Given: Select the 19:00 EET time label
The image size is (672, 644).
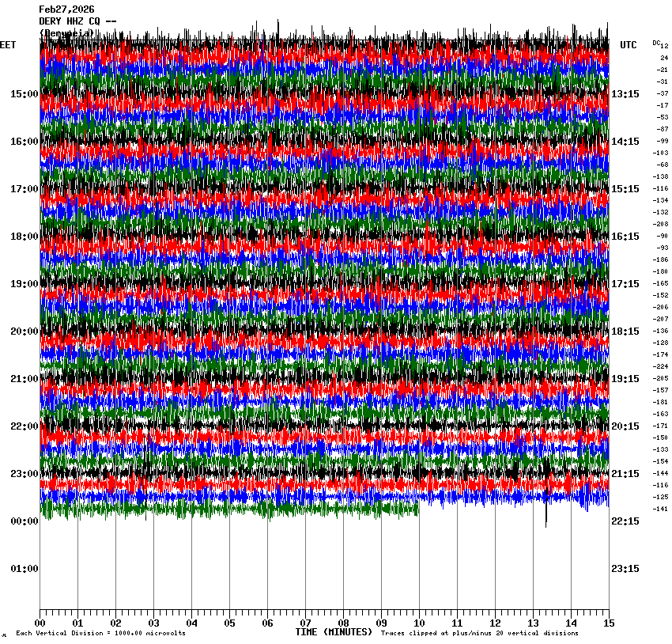Looking at the screenshot, I should pos(24,284).
